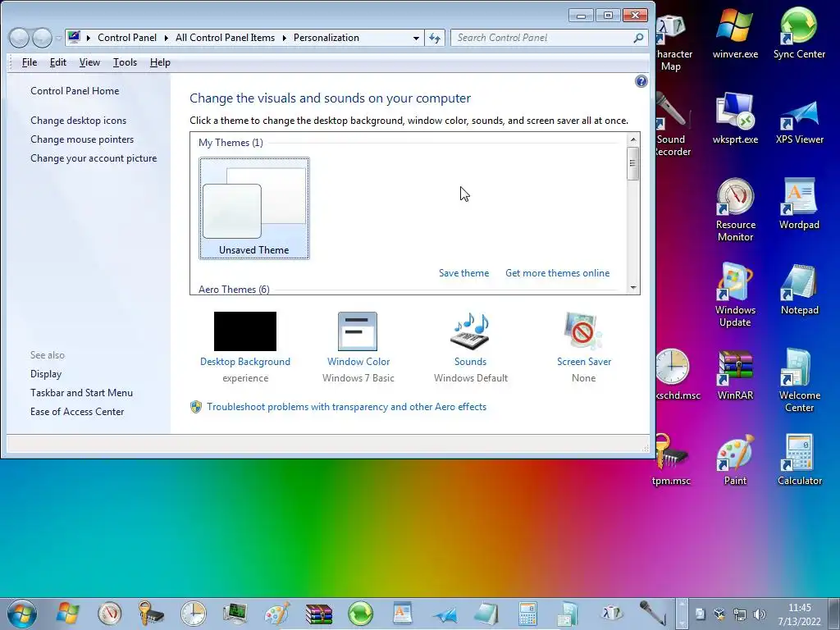Open the Start menu orb

point(22,614)
